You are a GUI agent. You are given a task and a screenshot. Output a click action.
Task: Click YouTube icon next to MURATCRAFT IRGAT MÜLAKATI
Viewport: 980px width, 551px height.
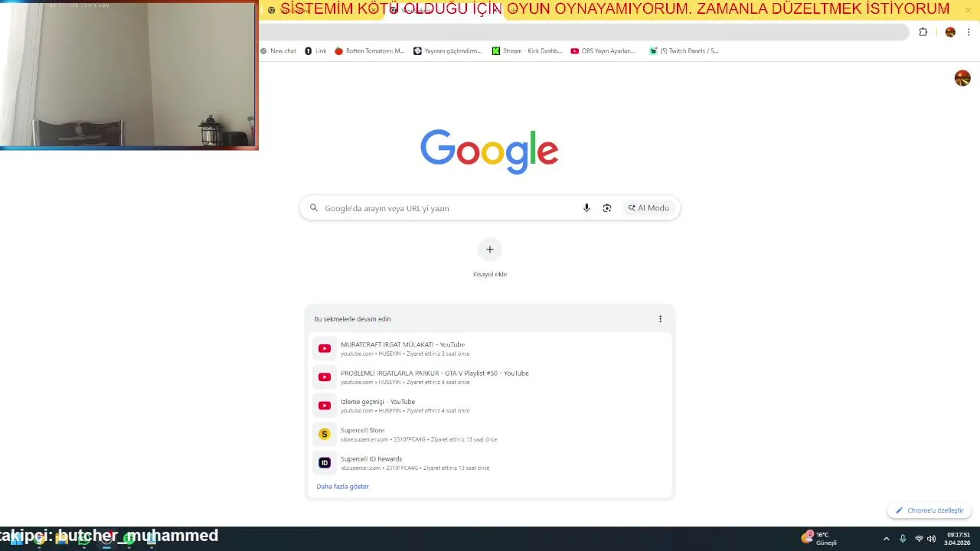[x=325, y=348]
